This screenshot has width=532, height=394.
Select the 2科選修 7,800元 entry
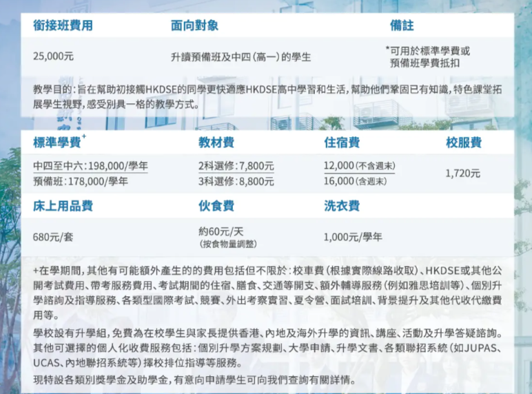(236, 166)
